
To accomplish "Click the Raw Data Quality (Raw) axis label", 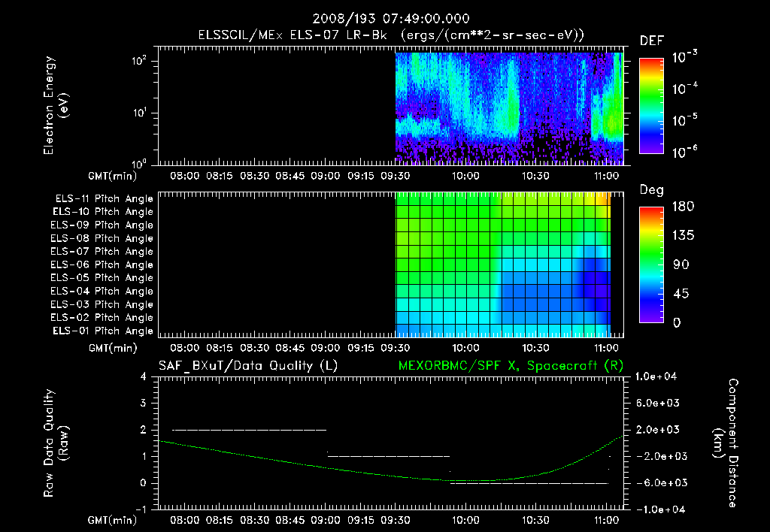I will point(56,443).
